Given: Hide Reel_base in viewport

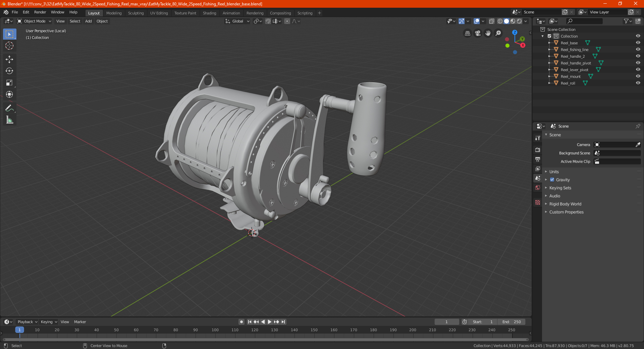Looking at the screenshot, I should click(638, 43).
